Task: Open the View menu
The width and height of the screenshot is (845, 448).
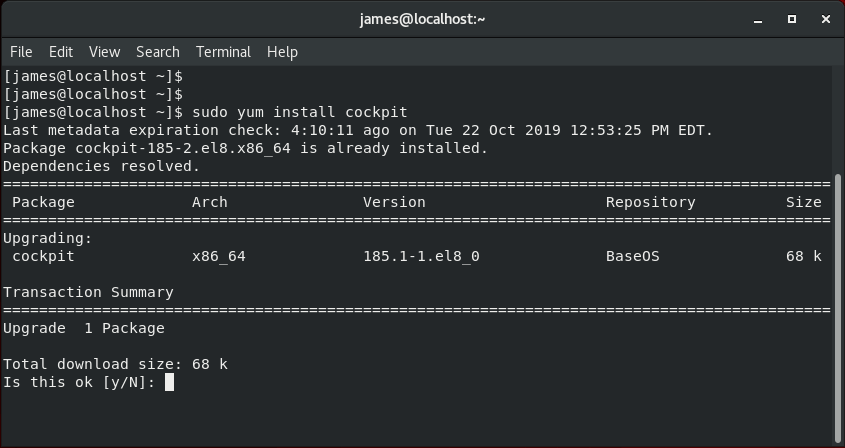Action: [x=105, y=52]
